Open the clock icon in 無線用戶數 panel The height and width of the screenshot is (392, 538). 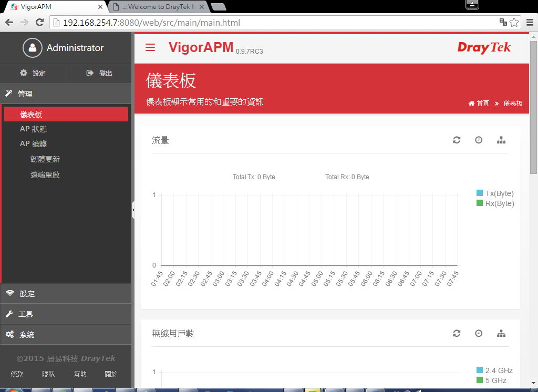click(x=479, y=333)
